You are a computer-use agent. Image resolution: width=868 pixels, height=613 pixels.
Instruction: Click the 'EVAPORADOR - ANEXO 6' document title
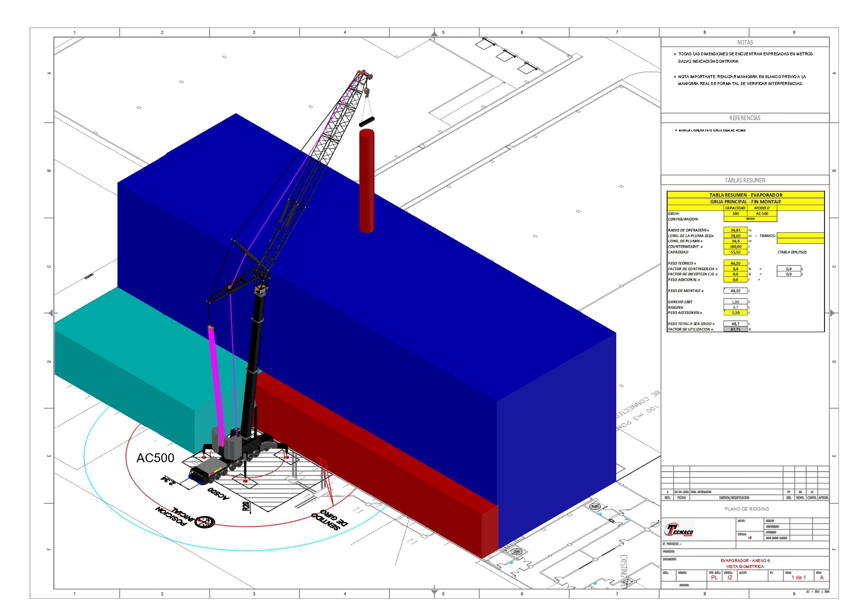(745, 561)
